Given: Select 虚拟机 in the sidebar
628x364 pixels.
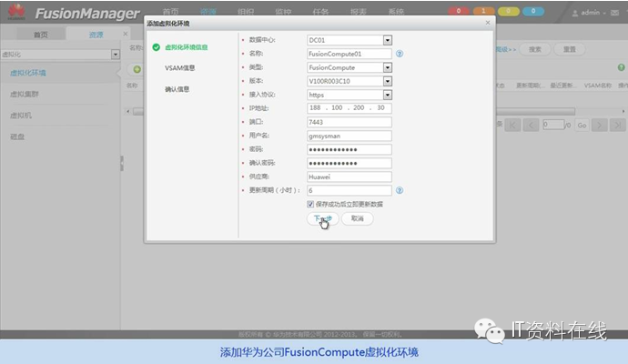Looking at the screenshot, I should [x=21, y=116].
